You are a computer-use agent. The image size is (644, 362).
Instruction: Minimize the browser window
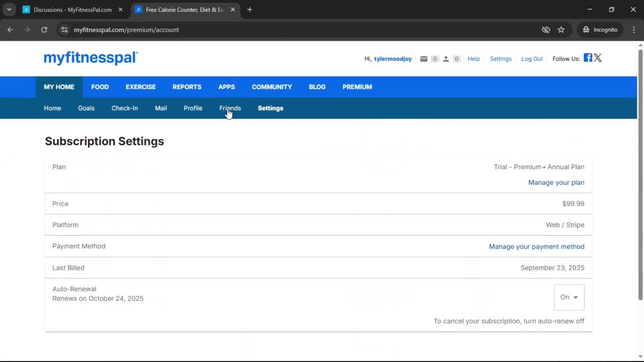point(590,10)
